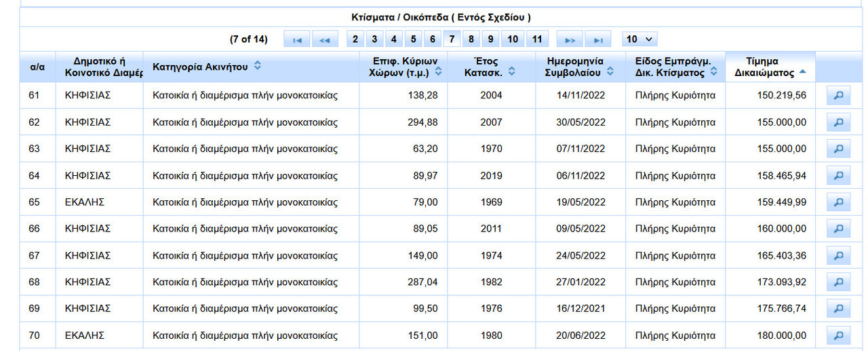The width and height of the screenshot is (868, 351).
Task: Go to page 8
Action: 471,39
